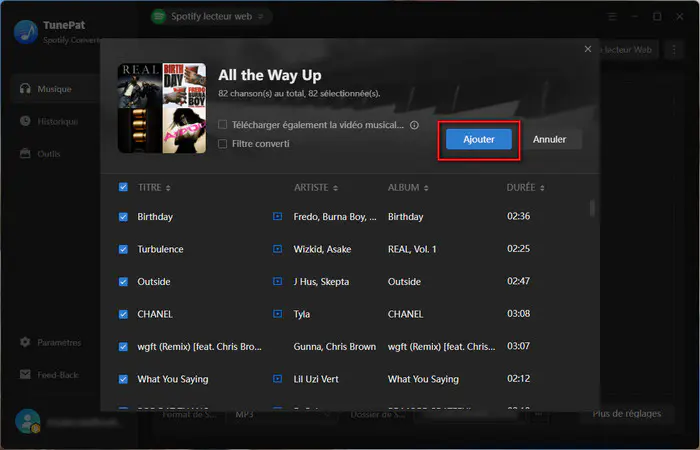700x450 pixels.
Task: Click the duration 02:36
Action: (518, 217)
